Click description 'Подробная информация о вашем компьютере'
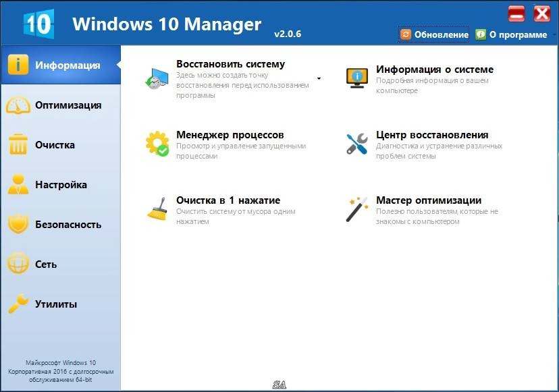This screenshot has width=559, height=392. tap(432, 86)
